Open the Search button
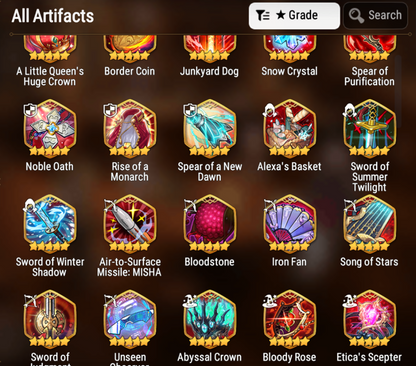Screen dimensions: 416x366 (375, 16)
